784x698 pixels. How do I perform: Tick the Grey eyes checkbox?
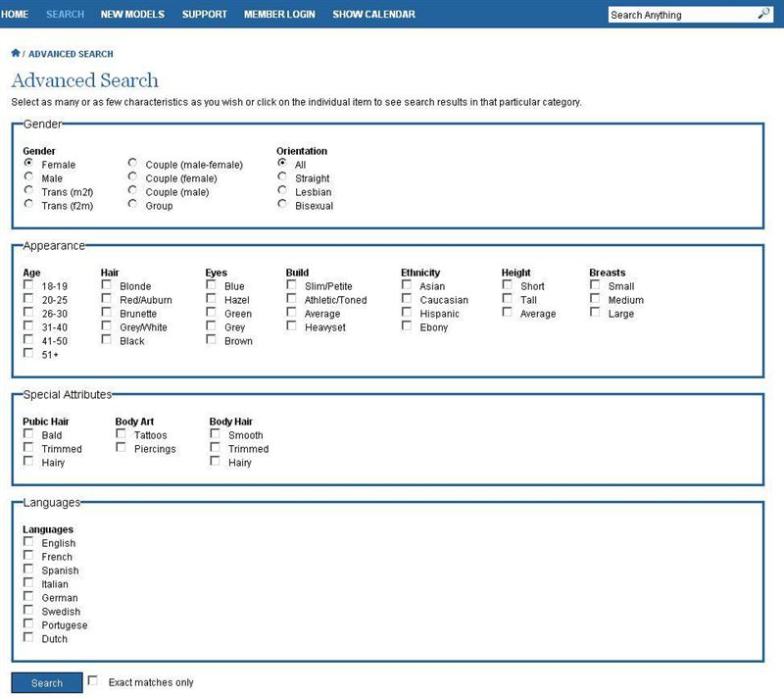[211, 325]
